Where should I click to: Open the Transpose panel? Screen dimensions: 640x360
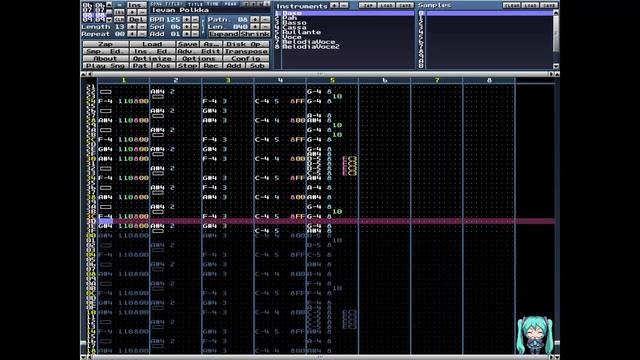[246, 51]
